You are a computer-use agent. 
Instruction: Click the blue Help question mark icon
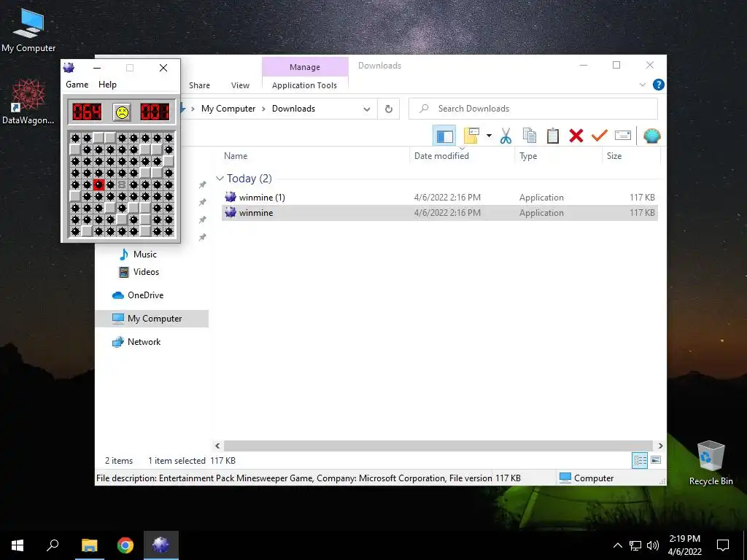(x=659, y=85)
